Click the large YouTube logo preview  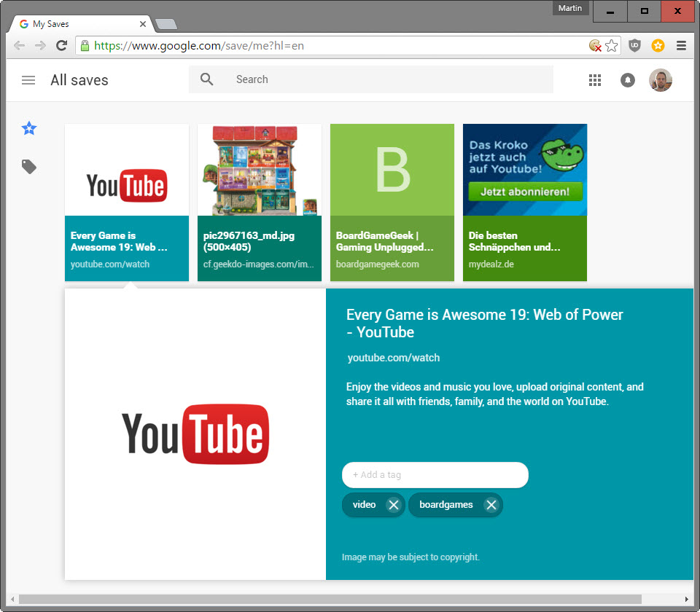[195, 434]
